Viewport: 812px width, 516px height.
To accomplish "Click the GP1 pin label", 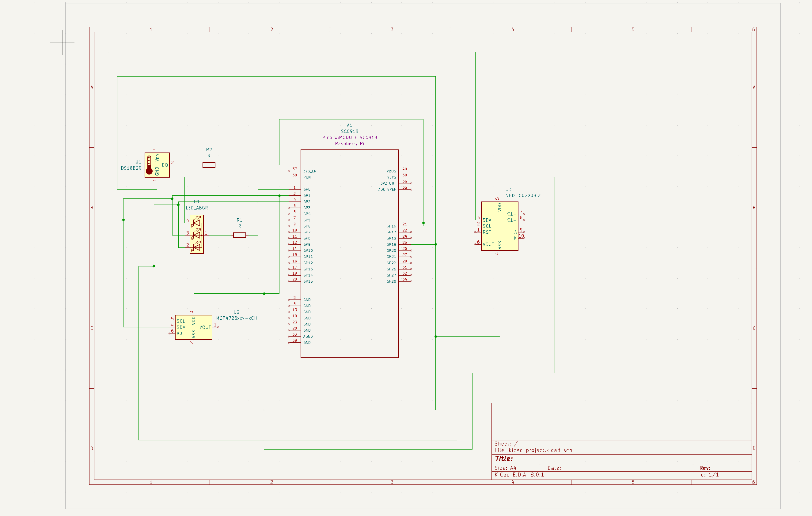I will point(306,195).
